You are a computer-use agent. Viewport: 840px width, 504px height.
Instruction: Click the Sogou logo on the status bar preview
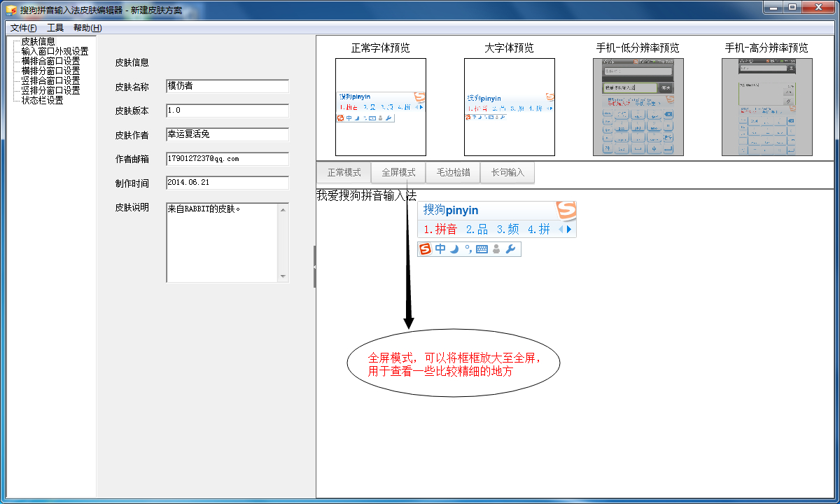425,249
